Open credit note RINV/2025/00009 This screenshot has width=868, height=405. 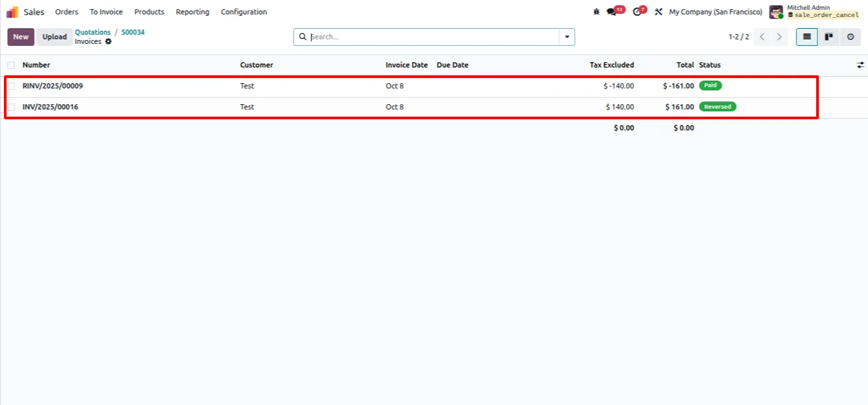pyautogui.click(x=52, y=86)
